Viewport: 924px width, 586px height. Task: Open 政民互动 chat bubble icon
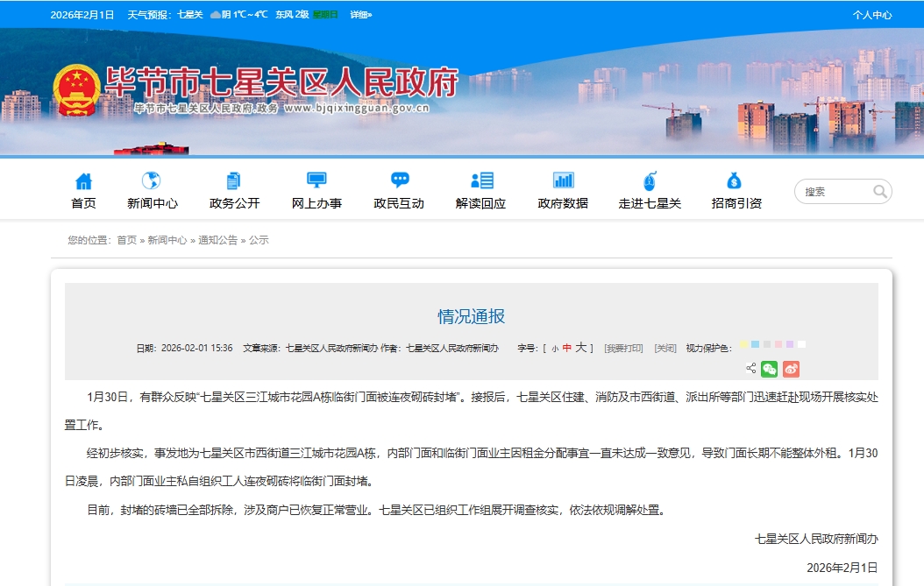tap(399, 181)
